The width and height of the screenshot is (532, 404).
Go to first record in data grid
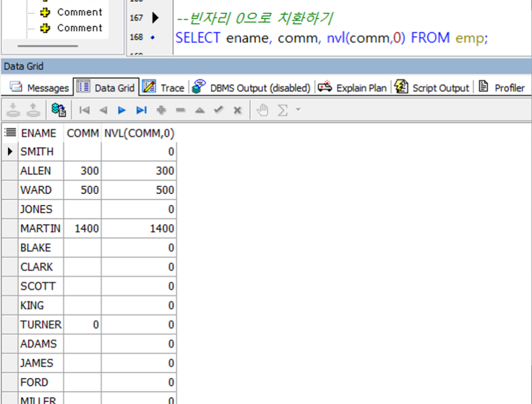(84, 110)
